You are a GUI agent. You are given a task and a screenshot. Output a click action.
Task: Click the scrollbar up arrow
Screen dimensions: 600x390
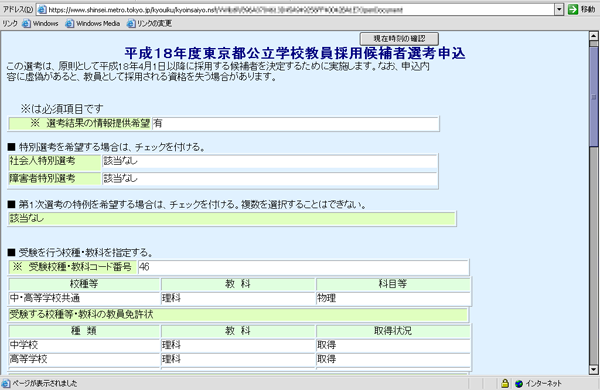[593, 36]
